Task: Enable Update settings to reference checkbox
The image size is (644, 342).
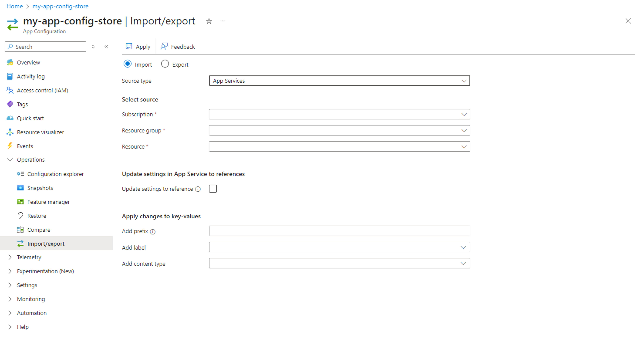Action: tap(213, 189)
